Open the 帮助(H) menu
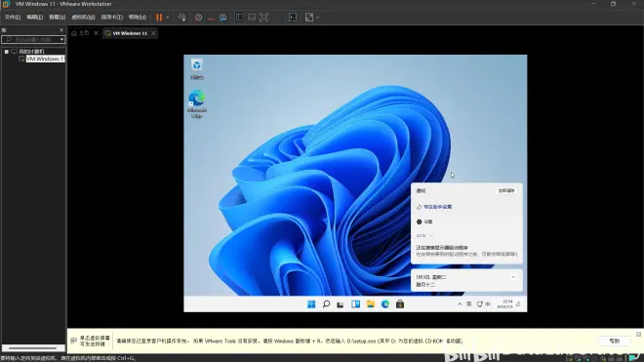 (x=138, y=18)
